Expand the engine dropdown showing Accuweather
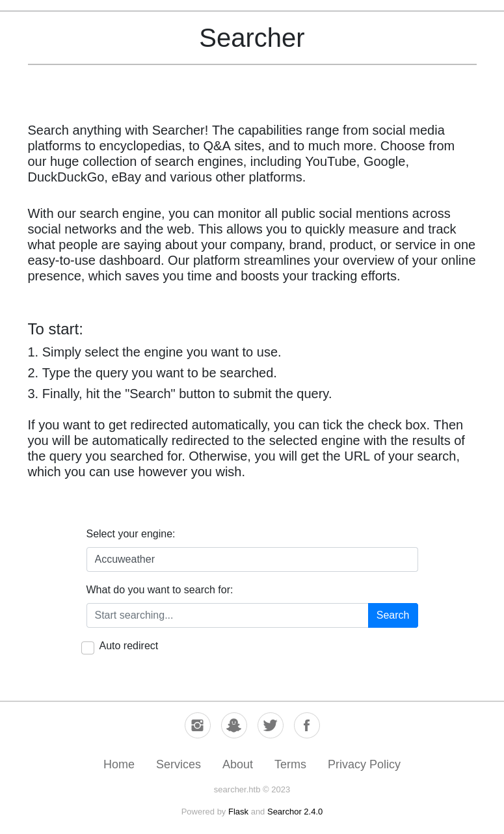Screen dimensions: 504x834 click(x=252, y=559)
